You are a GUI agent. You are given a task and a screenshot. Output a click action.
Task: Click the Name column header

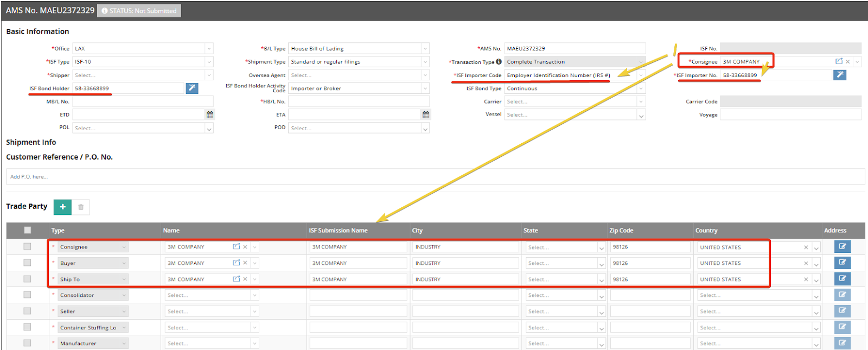pyautogui.click(x=171, y=231)
